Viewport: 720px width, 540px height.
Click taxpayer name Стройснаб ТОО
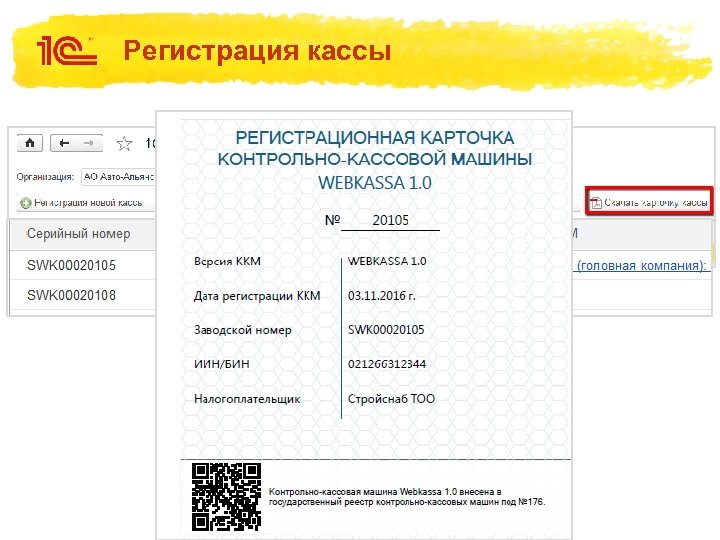click(x=391, y=399)
